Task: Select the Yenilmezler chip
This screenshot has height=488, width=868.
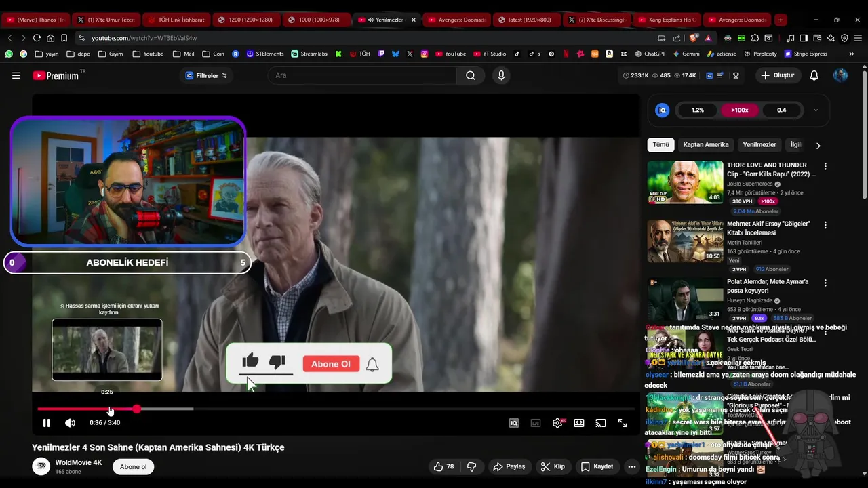Action: [759, 144]
